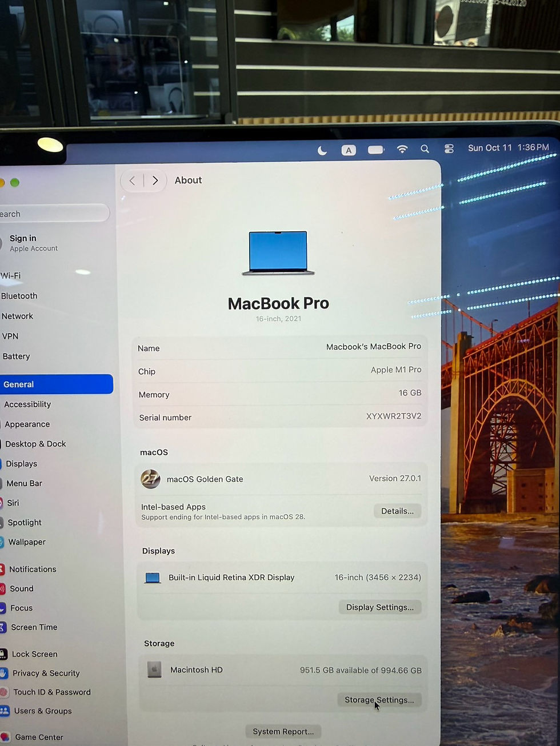Open Touch ID & Password settings

pos(51,692)
